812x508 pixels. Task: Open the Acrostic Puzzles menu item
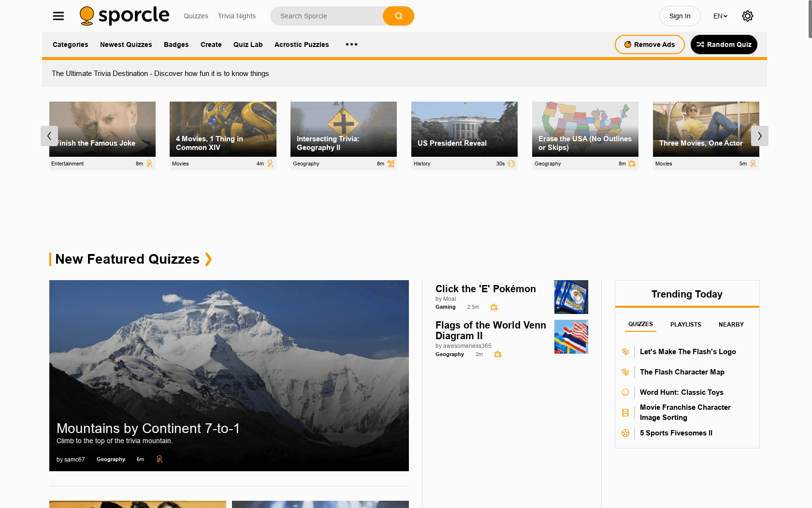(302, 45)
